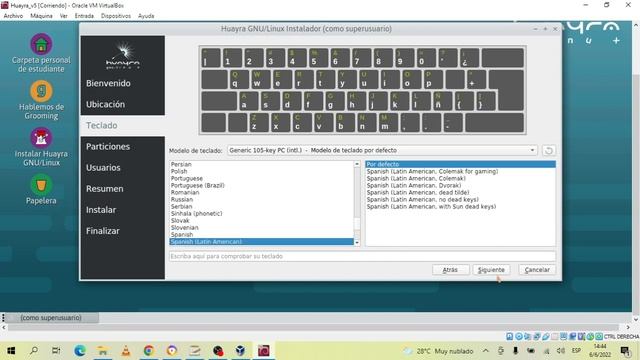
Task: Select Colemak for gaming variant
Action: pyautogui.click(x=432, y=171)
